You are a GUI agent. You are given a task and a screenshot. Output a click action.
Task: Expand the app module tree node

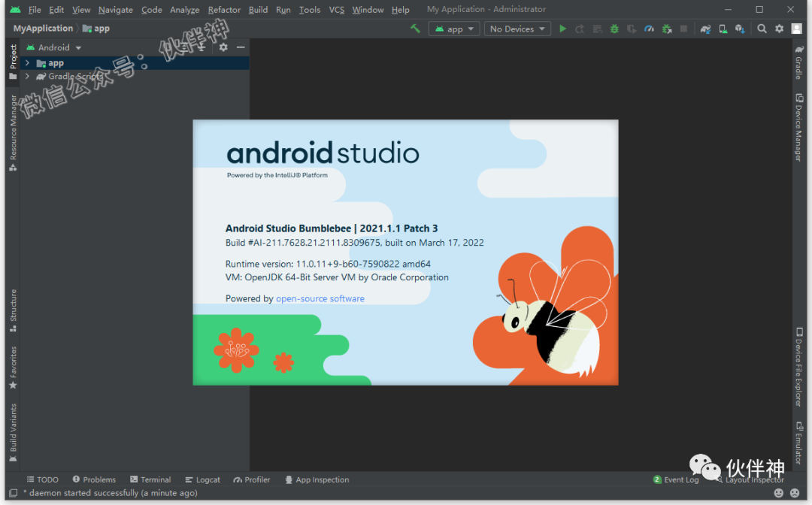point(28,62)
